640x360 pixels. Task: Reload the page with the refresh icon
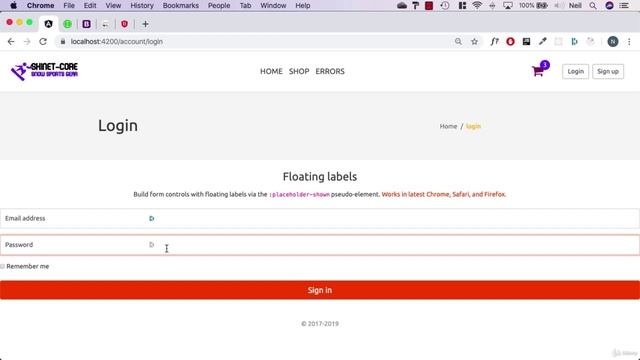coord(43,42)
